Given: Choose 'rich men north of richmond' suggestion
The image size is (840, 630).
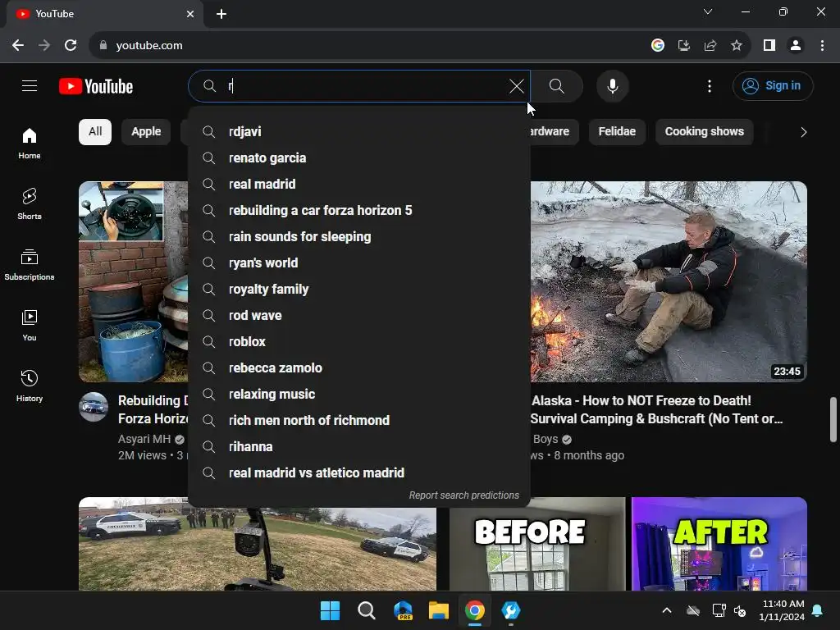Looking at the screenshot, I should click(359, 421).
